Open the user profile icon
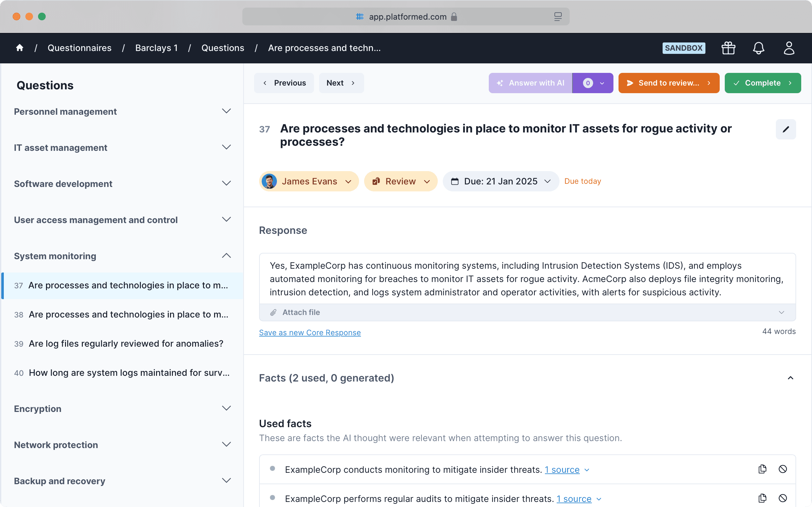The width and height of the screenshot is (812, 507). (789, 48)
